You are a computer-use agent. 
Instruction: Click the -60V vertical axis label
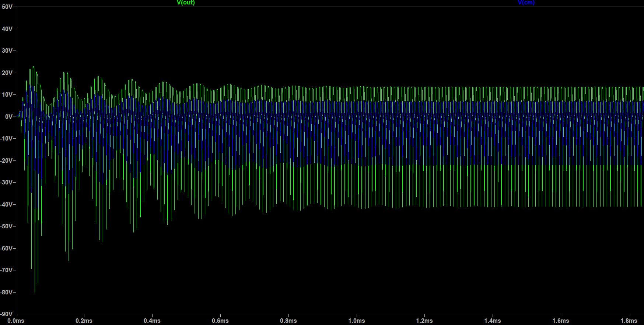point(6,248)
